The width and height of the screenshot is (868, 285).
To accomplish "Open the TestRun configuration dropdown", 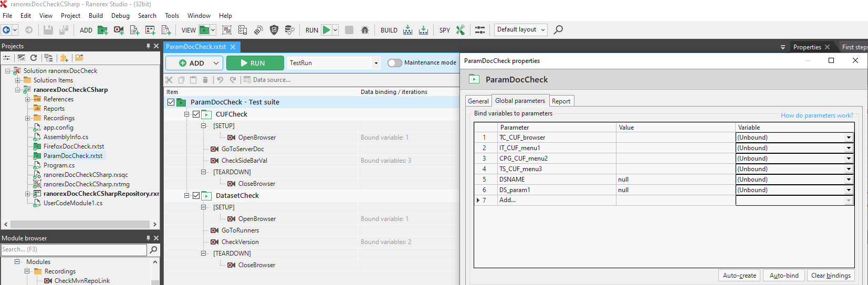I will point(376,63).
